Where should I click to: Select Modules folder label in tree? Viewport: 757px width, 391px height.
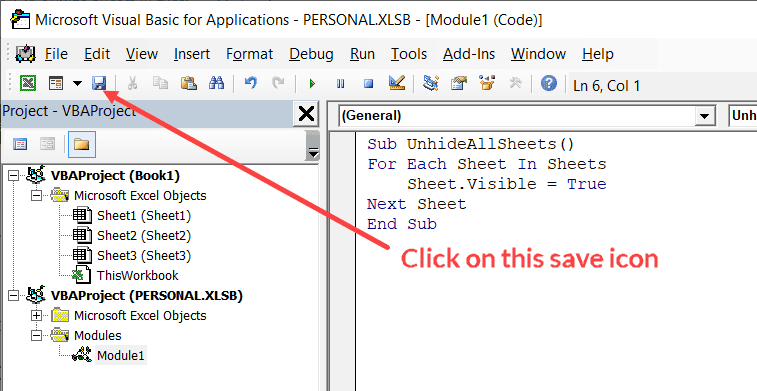(x=98, y=335)
